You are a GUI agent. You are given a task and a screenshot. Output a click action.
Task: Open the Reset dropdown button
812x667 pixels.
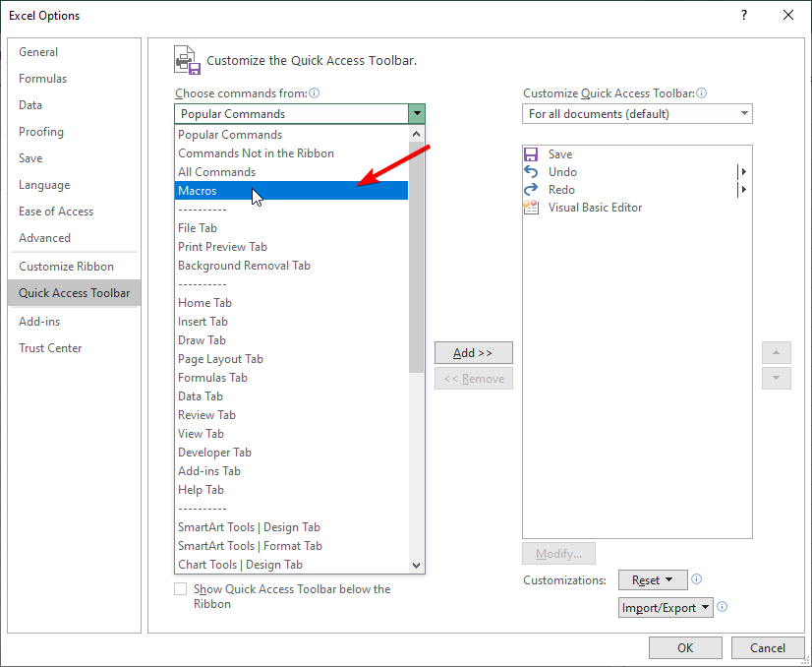click(x=653, y=579)
